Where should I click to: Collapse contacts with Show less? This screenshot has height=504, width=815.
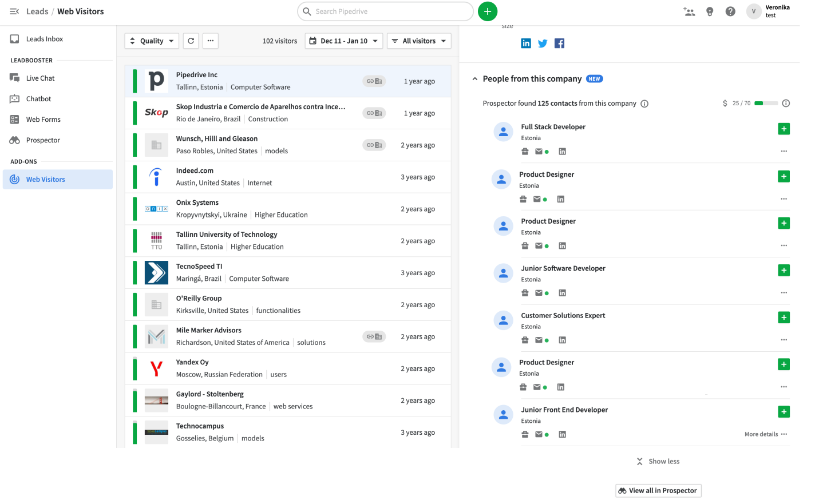point(658,462)
